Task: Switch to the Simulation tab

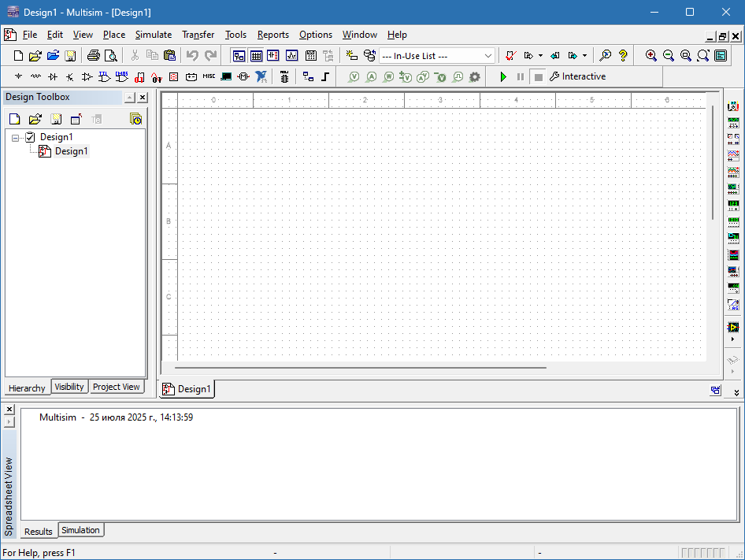Action: (81, 530)
